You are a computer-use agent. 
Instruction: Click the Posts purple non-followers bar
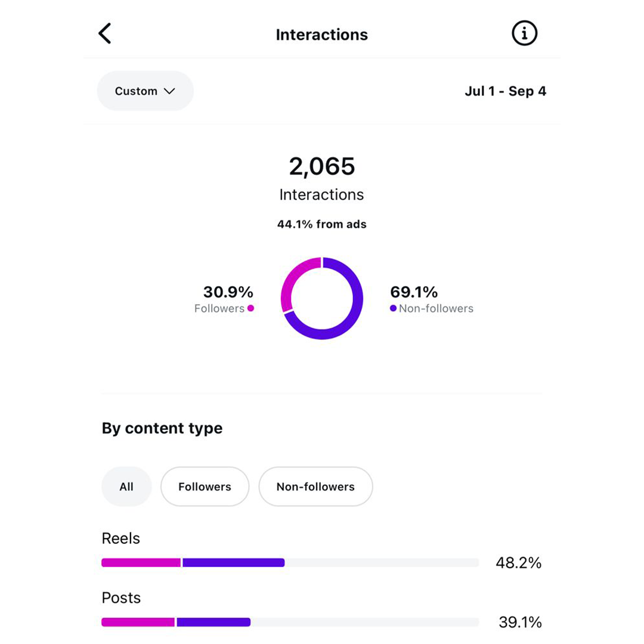[x=213, y=622]
